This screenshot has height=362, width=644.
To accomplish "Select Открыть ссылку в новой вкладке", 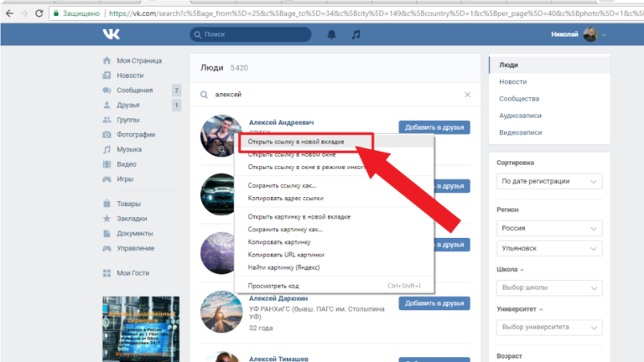I will click(335, 142).
